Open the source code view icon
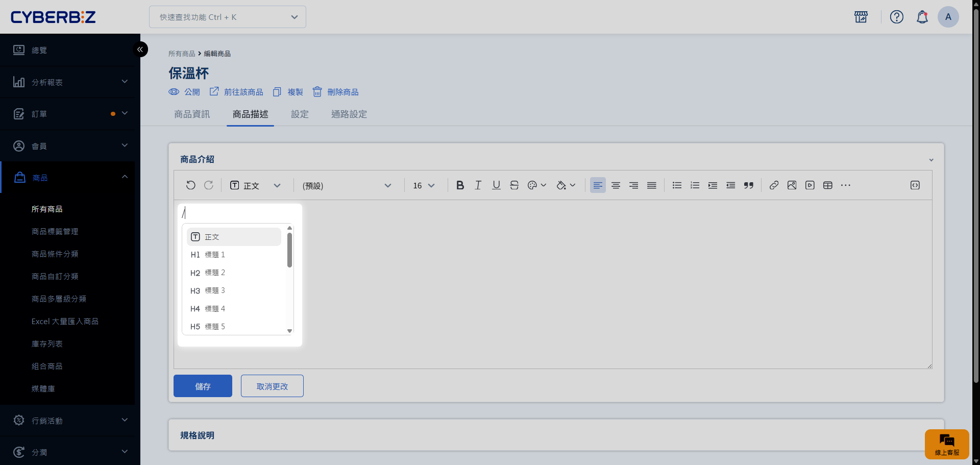Image resolution: width=980 pixels, height=465 pixels. [x=915, y=185]
